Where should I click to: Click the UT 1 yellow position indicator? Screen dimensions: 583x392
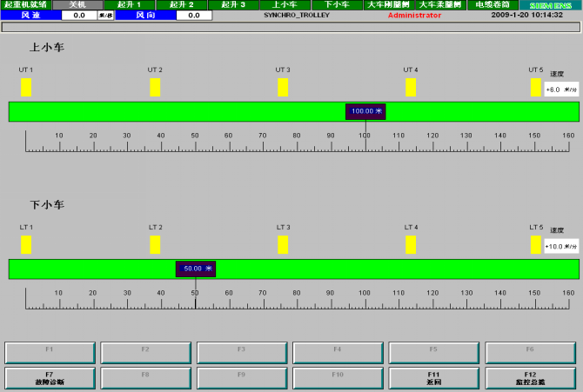pyautogui.click(x=26, y=87)
